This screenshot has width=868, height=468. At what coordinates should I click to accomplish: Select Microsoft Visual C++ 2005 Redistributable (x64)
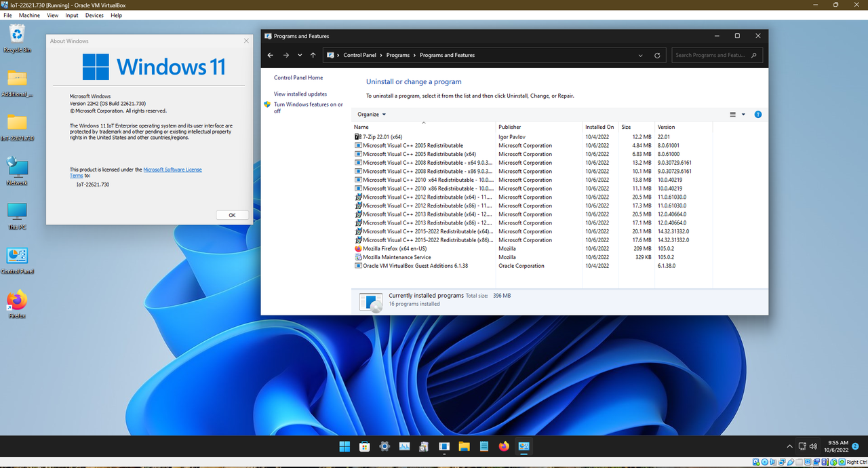coord(532,154)
